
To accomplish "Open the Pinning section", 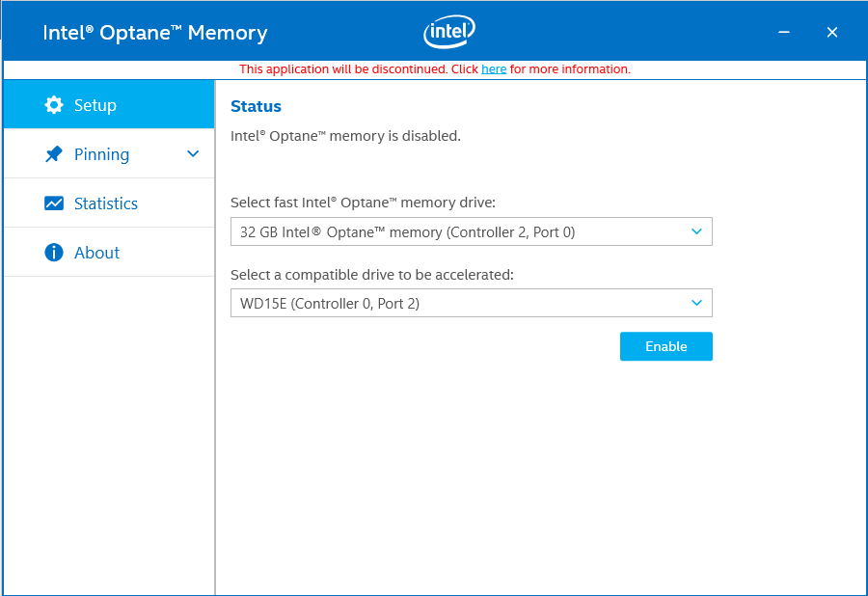I will coord(109,154).
